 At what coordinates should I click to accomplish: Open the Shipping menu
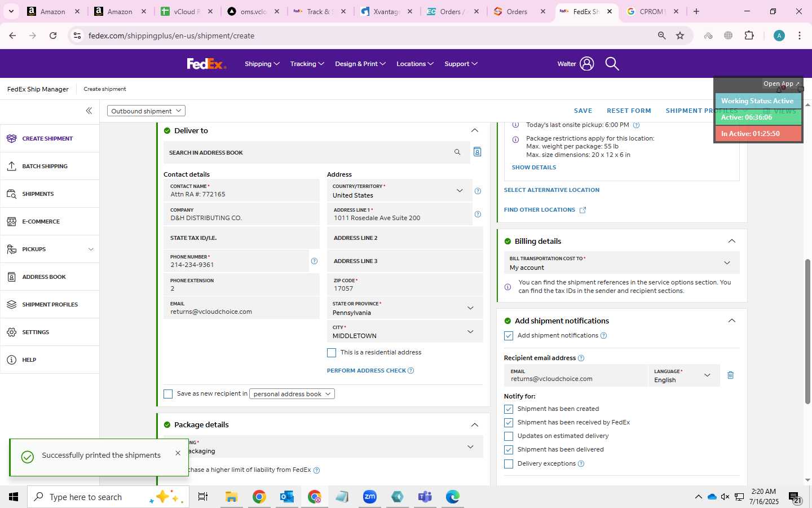(262, 64)
